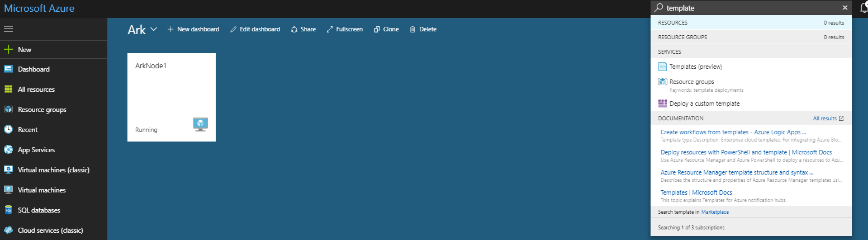The image size is (868, 240).
Task: Click the Searching 1 of 3 subscriptions text
Action: click(692, 228)
